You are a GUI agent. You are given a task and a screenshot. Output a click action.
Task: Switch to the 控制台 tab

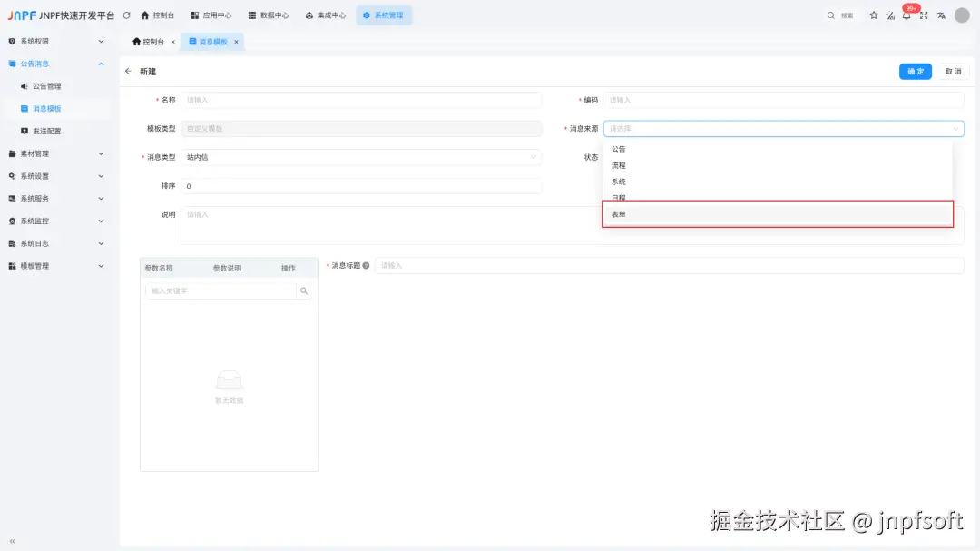(x=147, y=41)
